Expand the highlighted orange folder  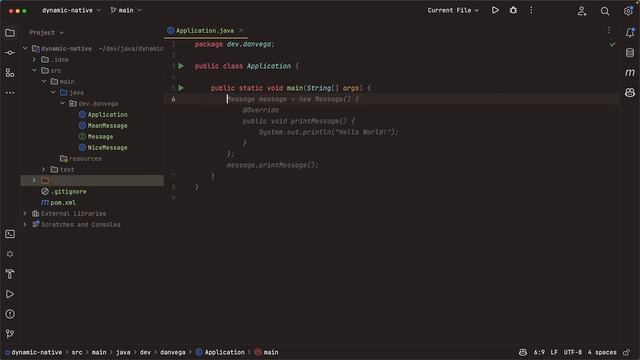(34, 180)
